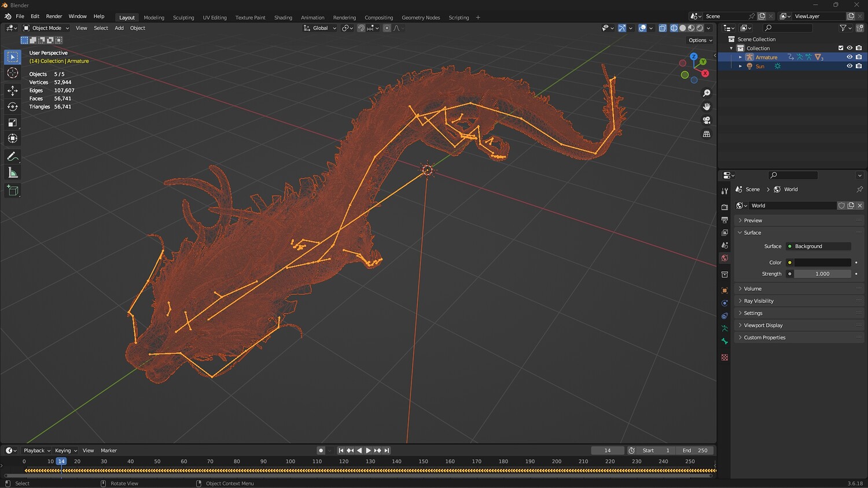
Task: Pick the Annotate pencil tool
Action: coord(12,157)
